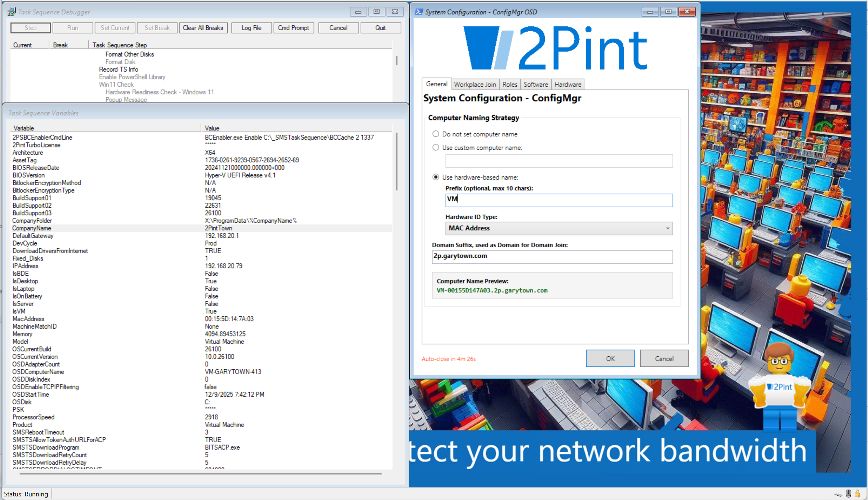This screenshot has width=868, height=500.
Task: Click the Cmd Prompt debugger button
Action: click(293, 28)
